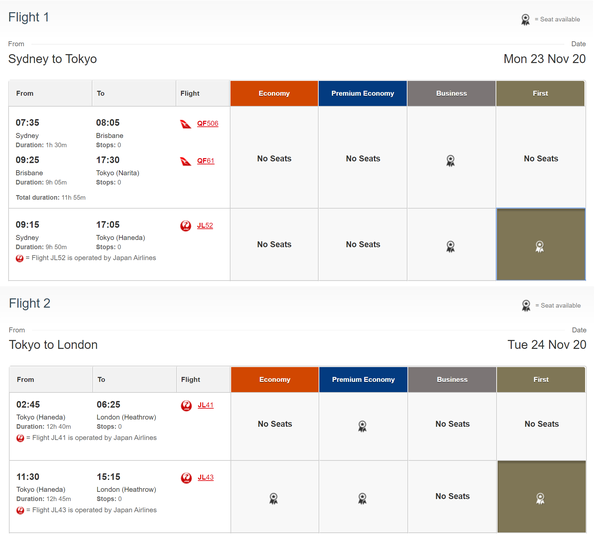
Task: Click JAL icon in JL52 operated-by note
Action: [x=20, y=258]
